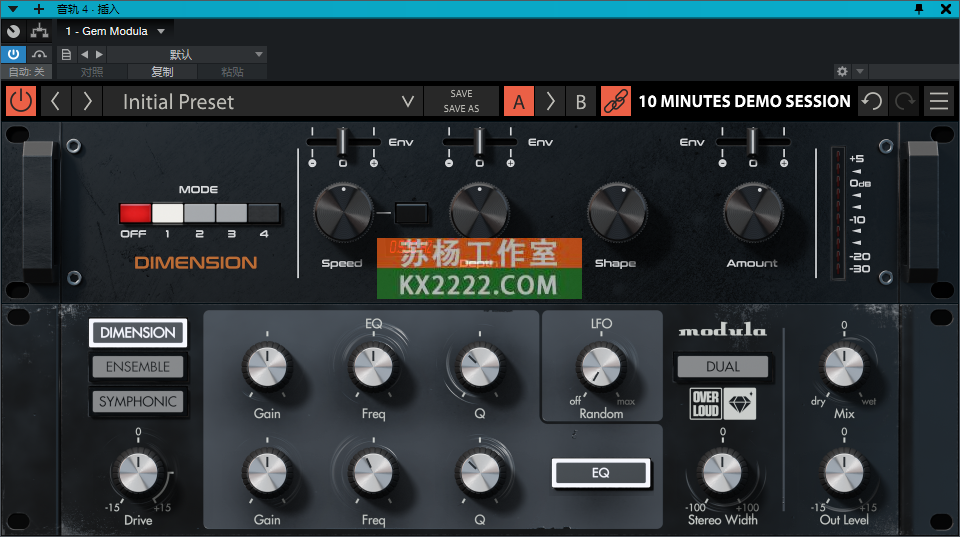Image resolution: width=960 pixels, height=537 pixels.
Task: Click the upper EQ Gain knob
Action: tap(267, 367)
